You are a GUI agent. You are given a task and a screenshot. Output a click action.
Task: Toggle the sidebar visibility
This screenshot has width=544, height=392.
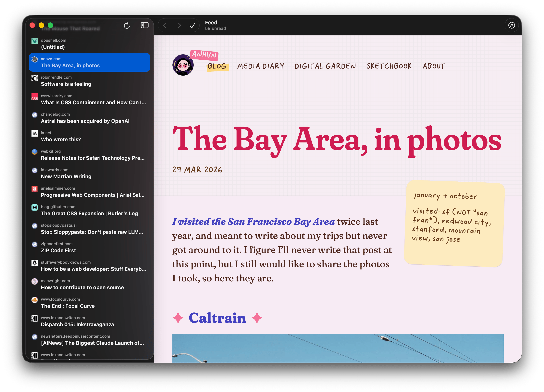coord(144,25)
